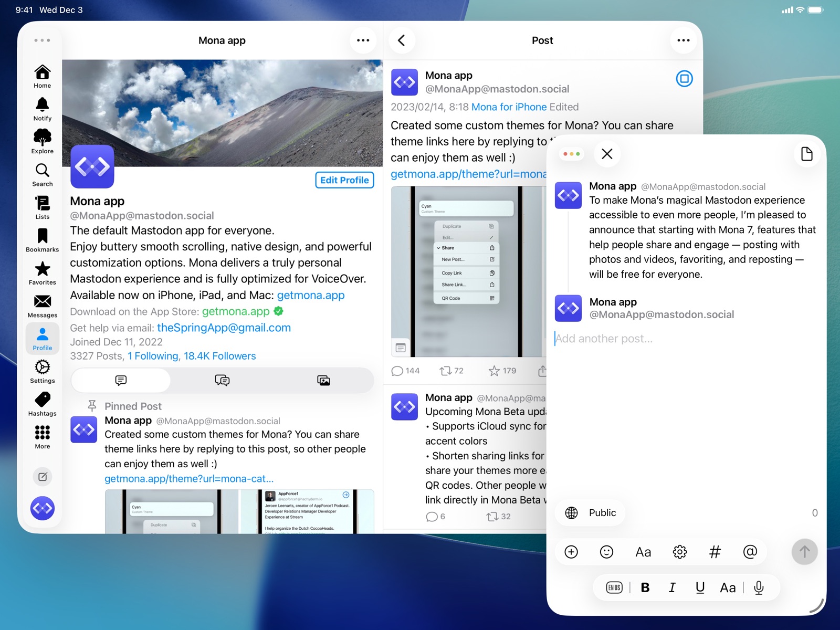Repost the post with 72 reposts

point(451,371)
